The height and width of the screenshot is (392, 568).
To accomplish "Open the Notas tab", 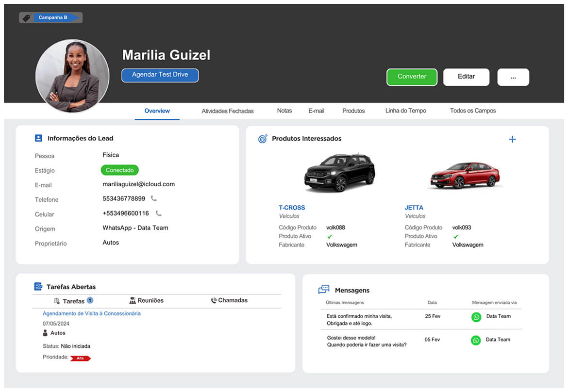I will tap(284, 111).
